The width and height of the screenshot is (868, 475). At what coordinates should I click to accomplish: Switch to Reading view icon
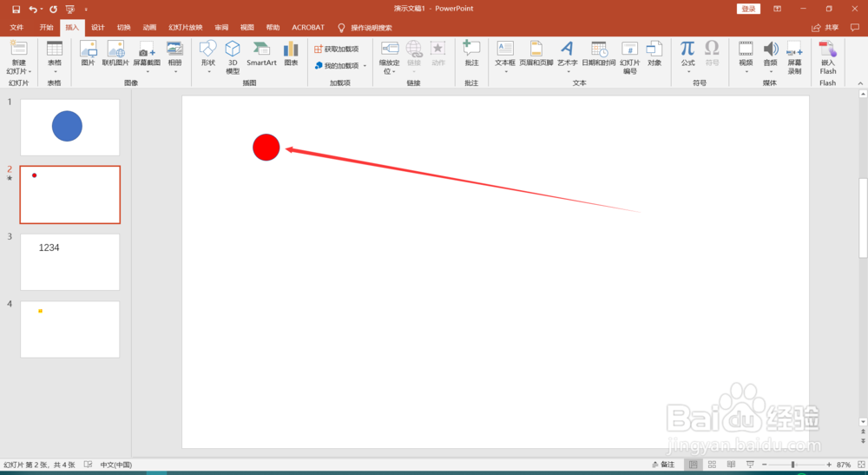(x=731, y=465)
